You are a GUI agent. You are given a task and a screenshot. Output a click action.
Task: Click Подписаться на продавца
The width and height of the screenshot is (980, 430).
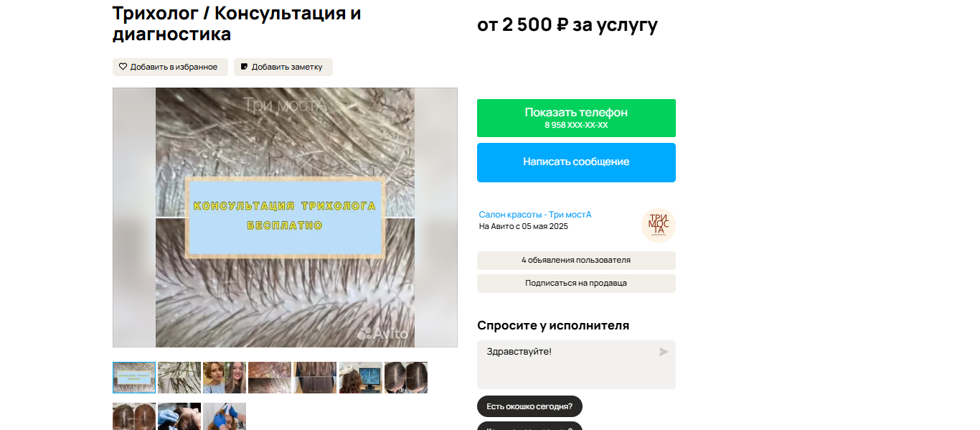click(576, 284)
